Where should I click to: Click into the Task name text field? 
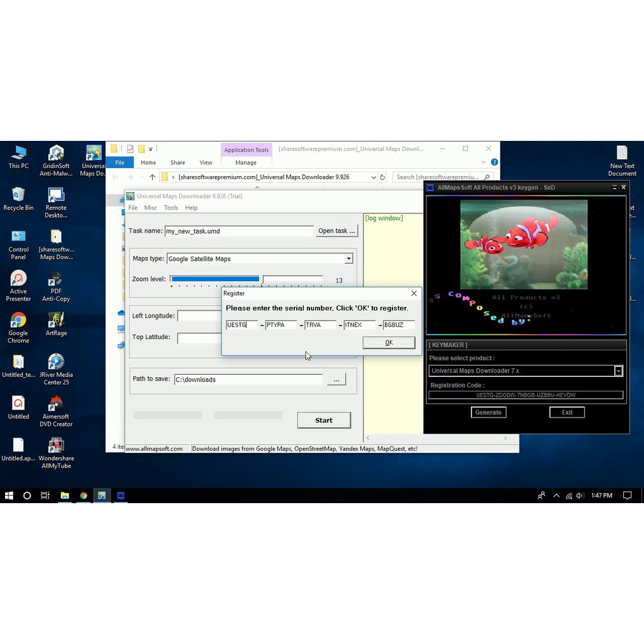[x=238, y=231]
